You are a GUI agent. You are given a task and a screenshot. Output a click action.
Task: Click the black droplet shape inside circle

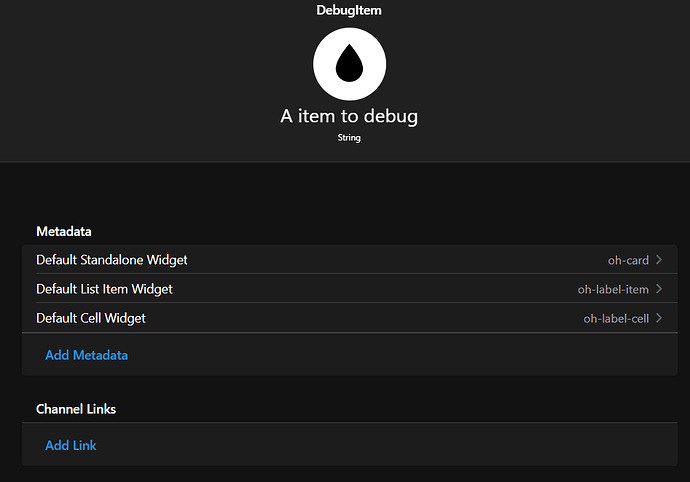pos(349,63)
